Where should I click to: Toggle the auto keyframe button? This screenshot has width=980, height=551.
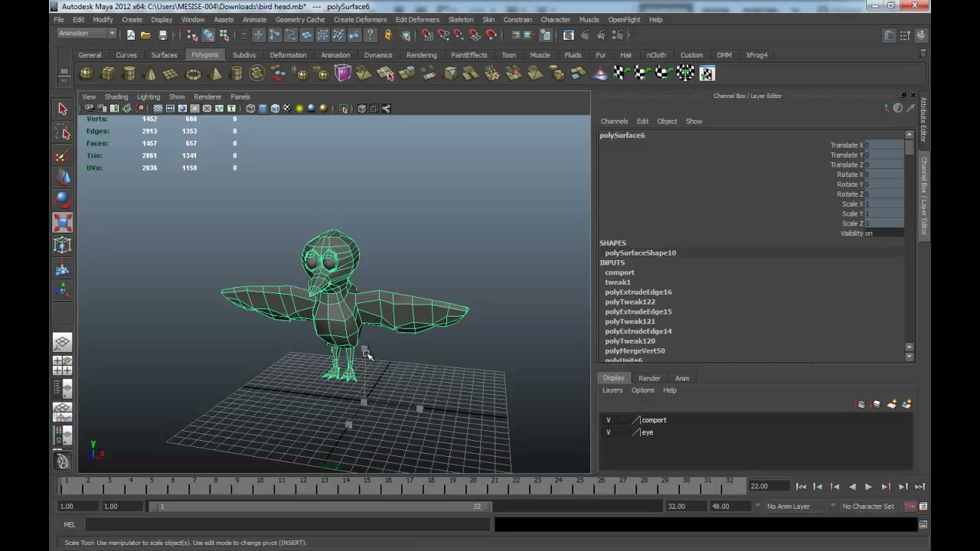point(910,506)
